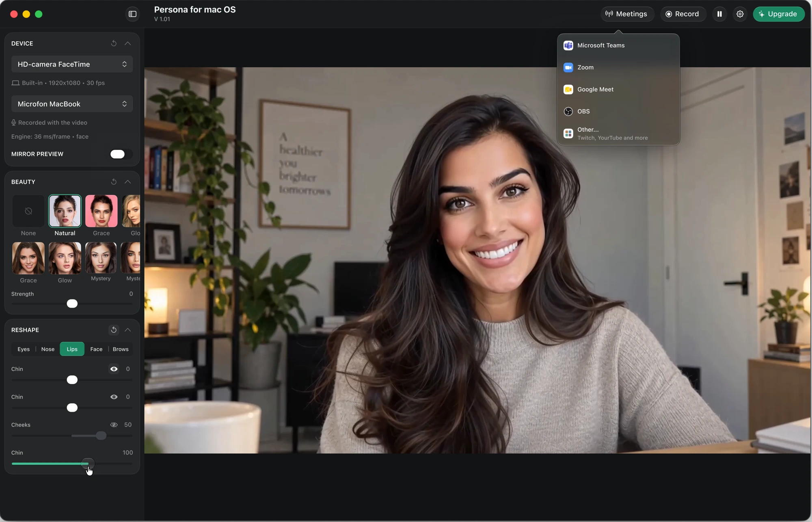
Task: Click the Microsoft Teams icon
Action: (x=568, y=45)
